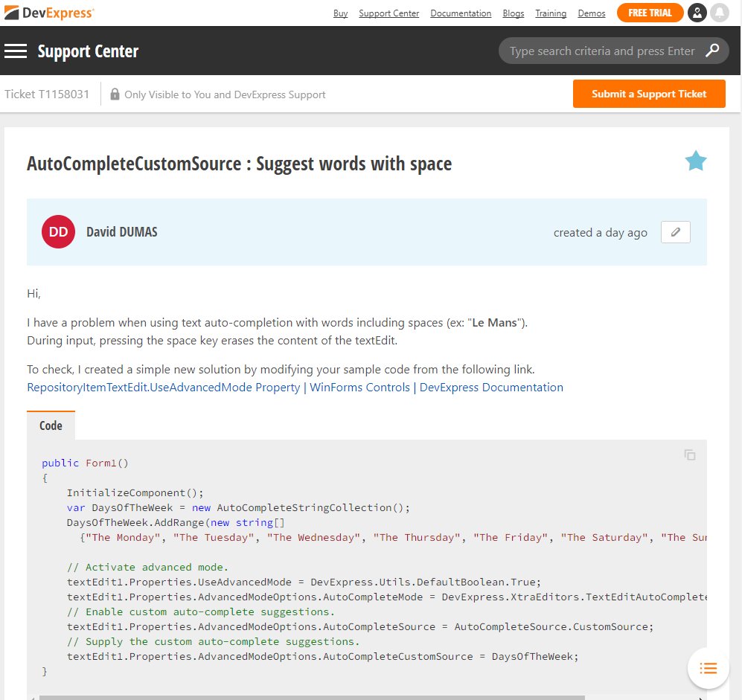742x700 pixels.
Task: Click the pencil edit icon on post
Action: tap(675, 232)
